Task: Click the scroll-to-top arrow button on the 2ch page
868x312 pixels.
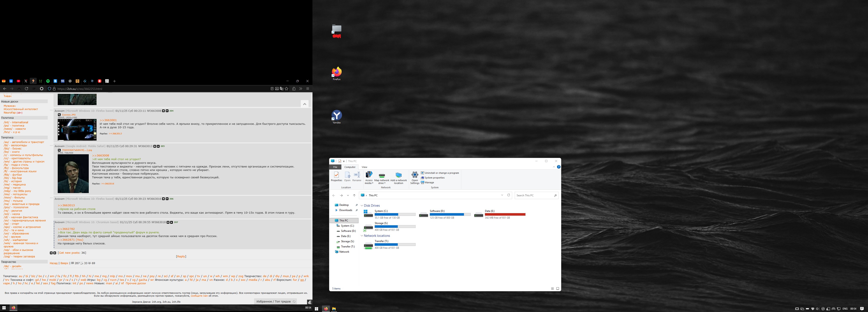Action: (x=305, y=104)
